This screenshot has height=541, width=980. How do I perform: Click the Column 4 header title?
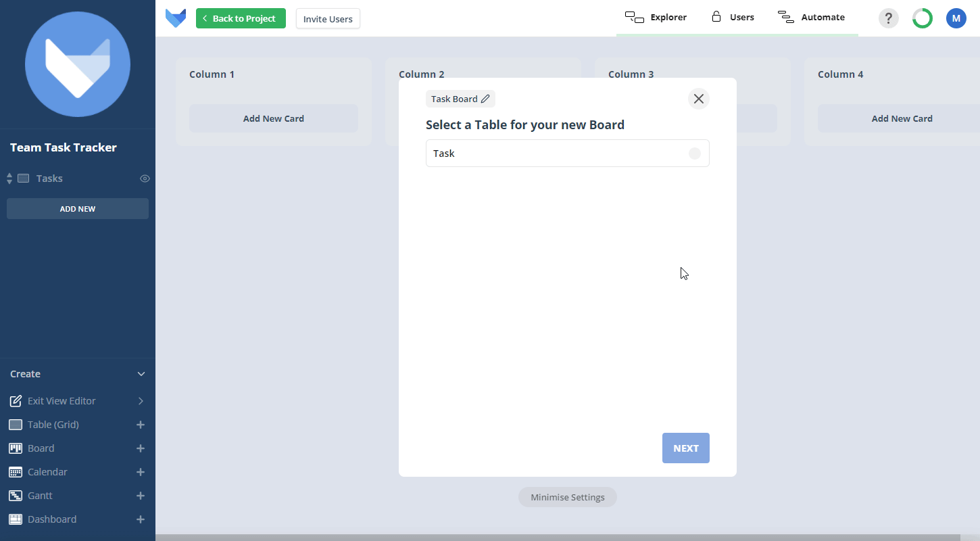841,74
